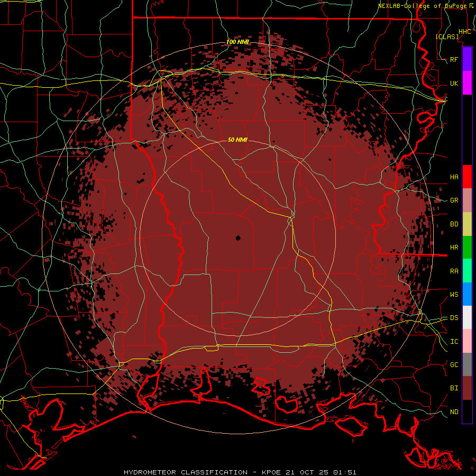Click the 100 NMI range ring label
Screen dimensions: 476x476
(x=237, y=42)
